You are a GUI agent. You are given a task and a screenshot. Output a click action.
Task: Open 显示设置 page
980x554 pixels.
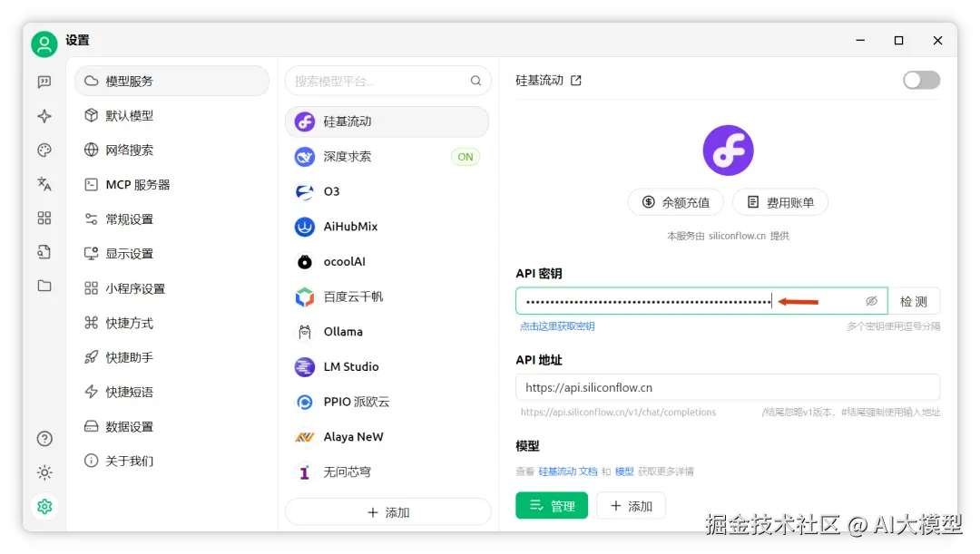pos(171,254)
